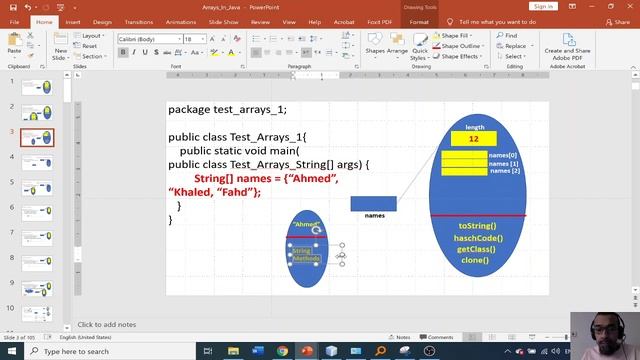Click the Cut scissors icon
Screen dimensions: 640x360
pos(30,36)
